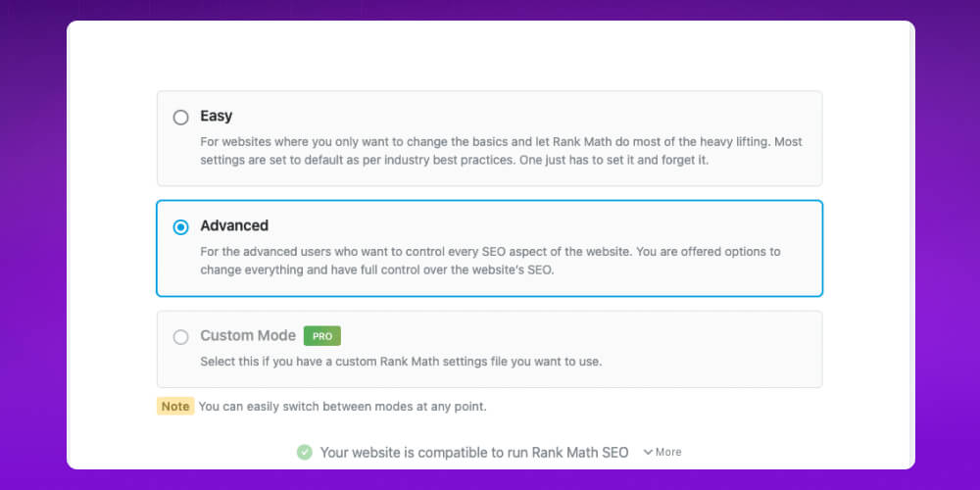Viewport: 980px width, 490px height.
Task: Click the green compatibility checkmark icon
Action: [305, 452]
